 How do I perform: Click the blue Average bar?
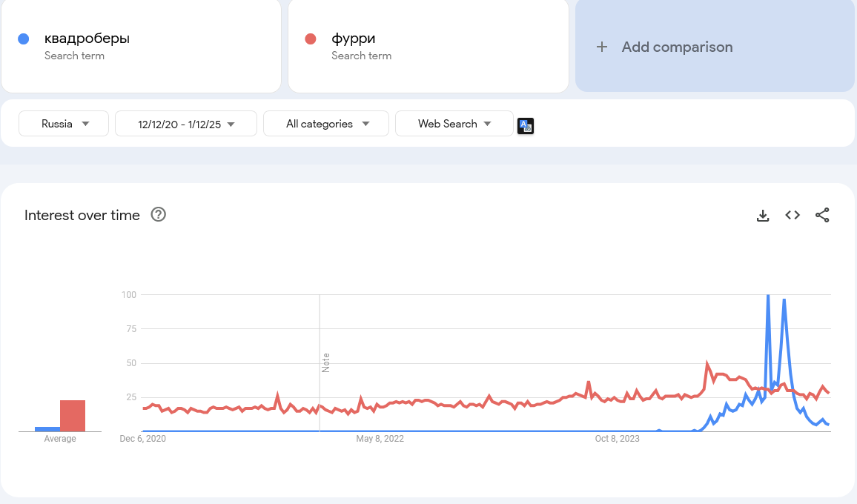[x=47, y=429]
